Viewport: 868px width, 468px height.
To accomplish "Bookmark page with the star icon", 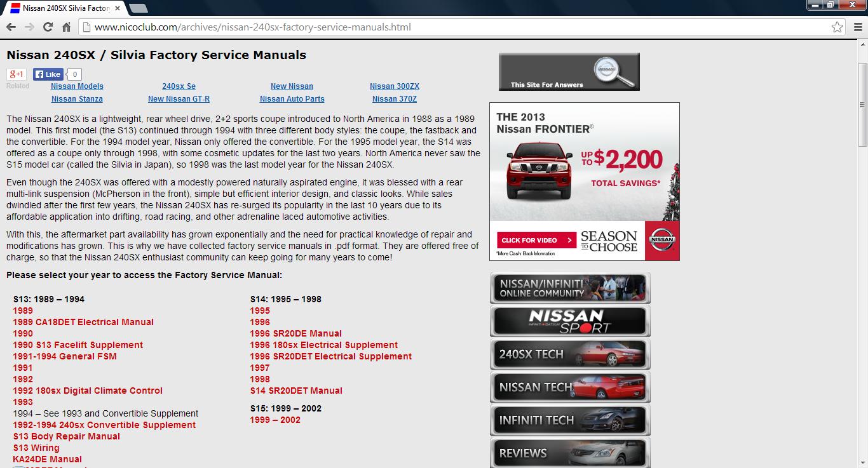I will tap(837, 27).
